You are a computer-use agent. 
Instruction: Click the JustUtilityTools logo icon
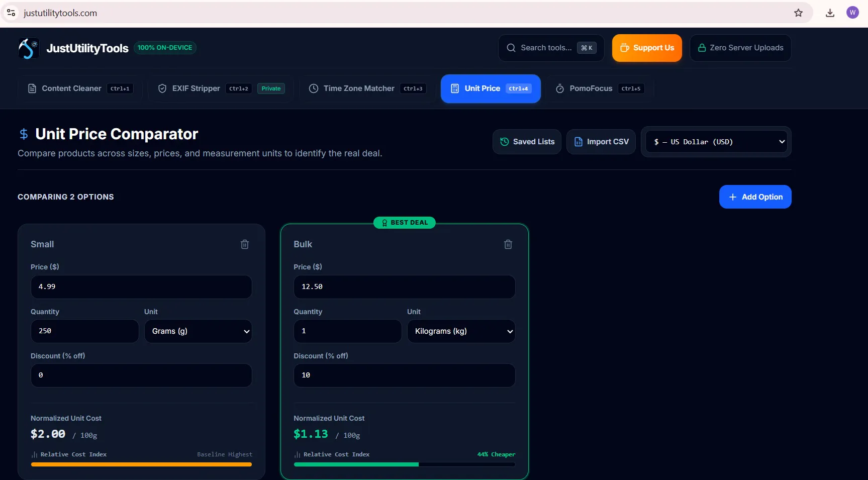click(29, 48)
